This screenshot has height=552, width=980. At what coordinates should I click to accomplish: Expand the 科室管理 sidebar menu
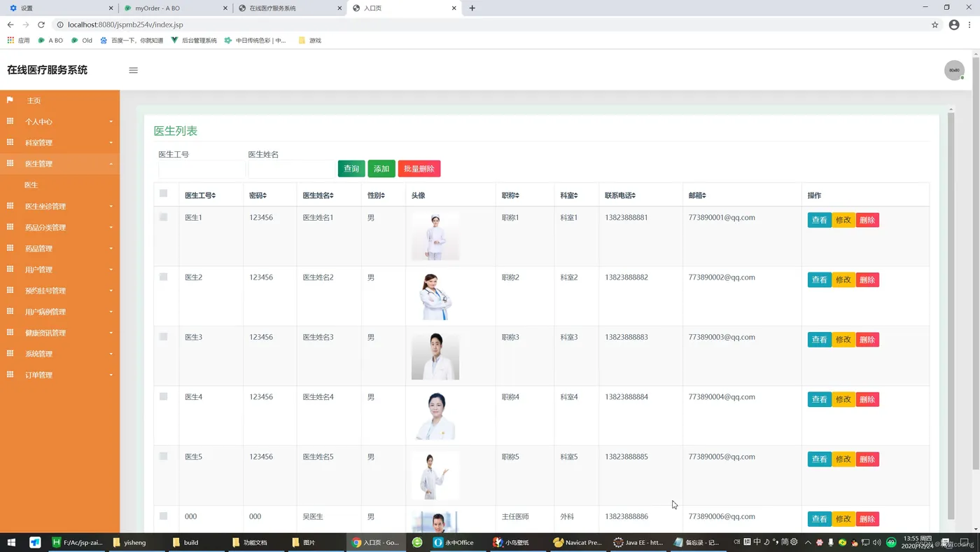[60, 143]
